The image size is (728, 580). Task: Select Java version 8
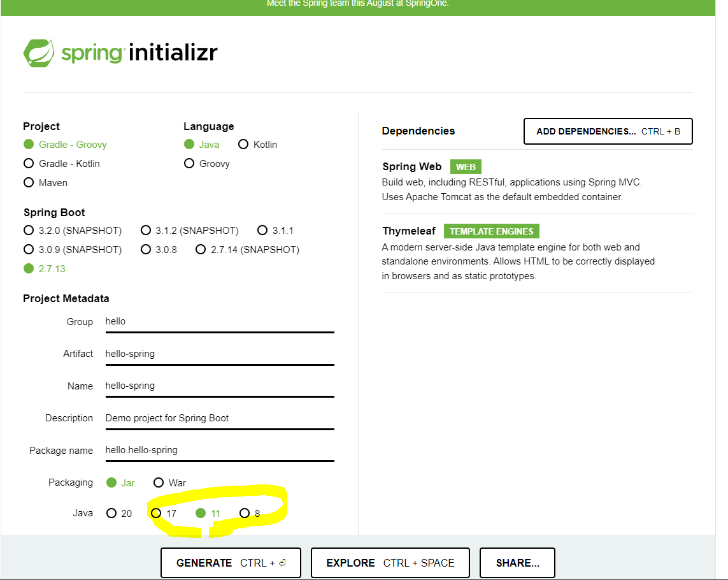[249, 513]
